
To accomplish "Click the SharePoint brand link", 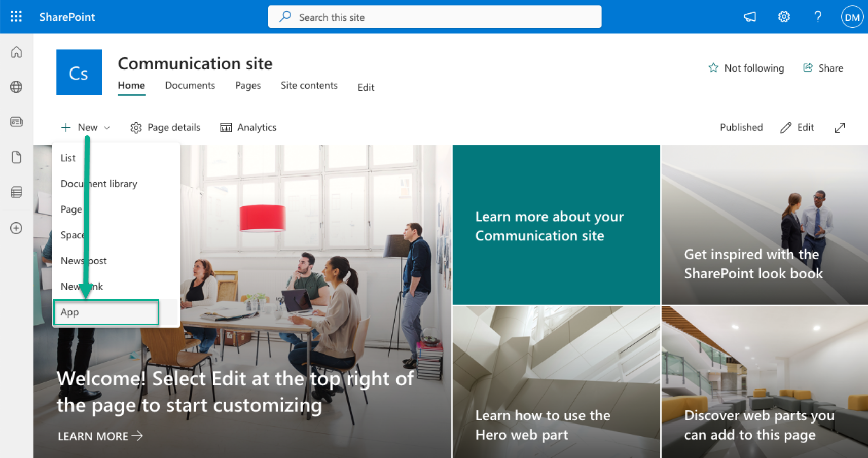I will 67,17.
